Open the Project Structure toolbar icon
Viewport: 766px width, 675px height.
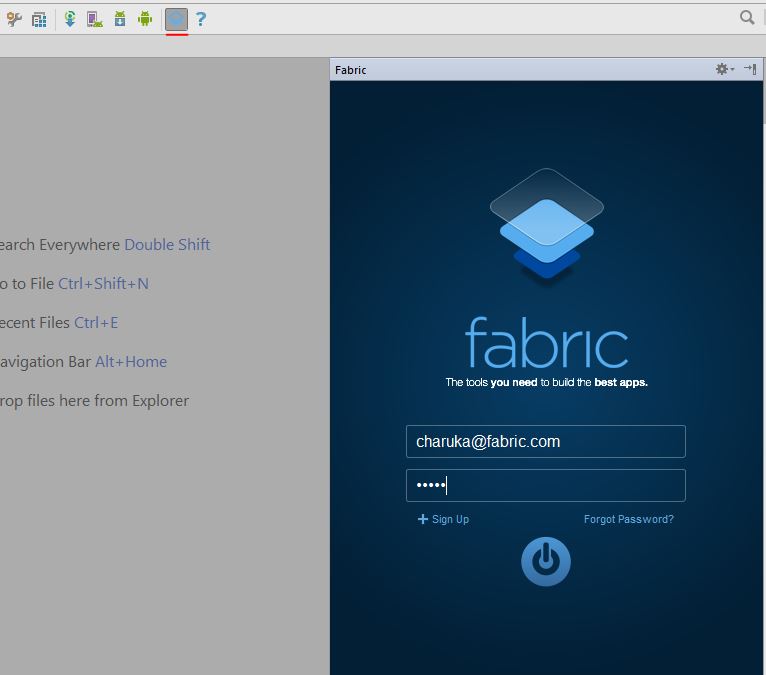coord(39,20)
